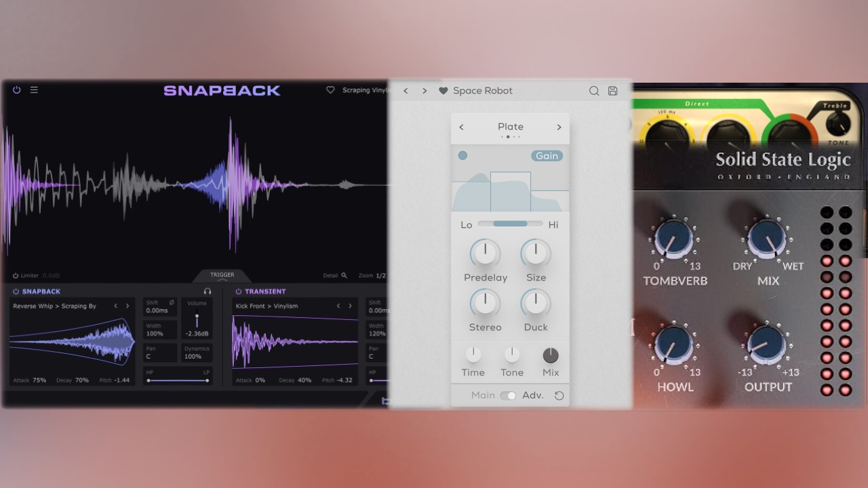
Task: Next sample arrow for Reverse Whip
Action: [127, 306]
